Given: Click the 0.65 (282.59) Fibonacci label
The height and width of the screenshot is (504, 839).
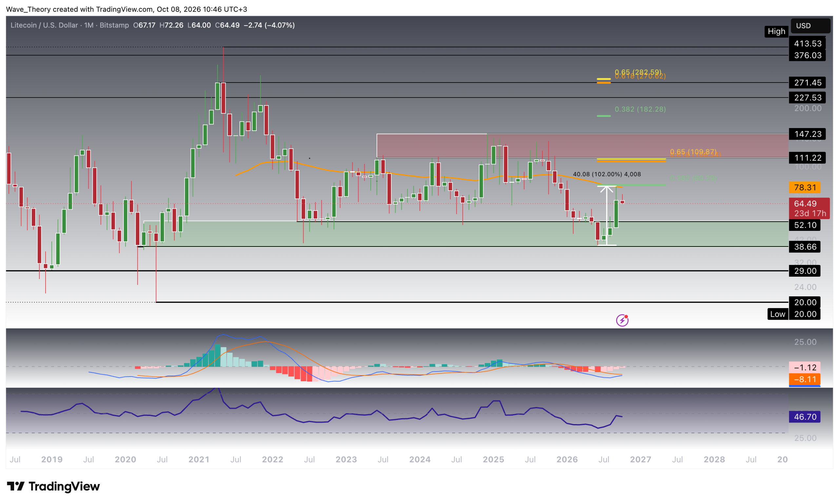Looking at the screenshot, I should coord(638,72).
